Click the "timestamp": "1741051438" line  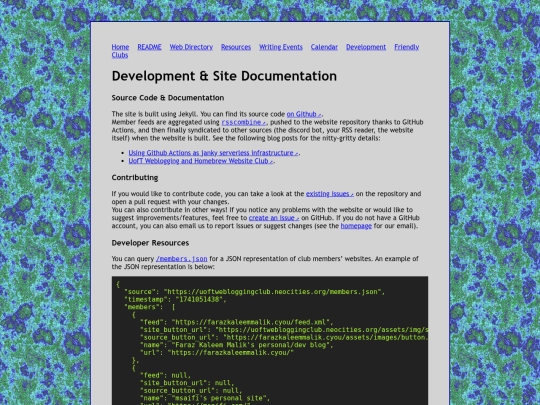pyautogui.click(x=175, y=299)
